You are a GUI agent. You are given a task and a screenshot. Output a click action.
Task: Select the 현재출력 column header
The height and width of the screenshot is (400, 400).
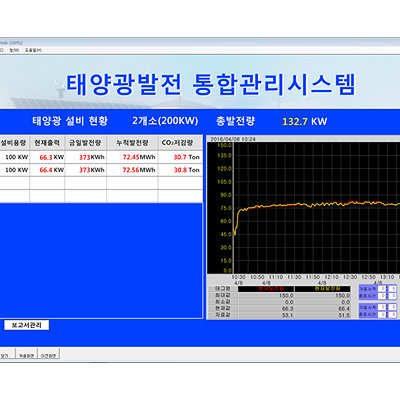tap(47, 143)
